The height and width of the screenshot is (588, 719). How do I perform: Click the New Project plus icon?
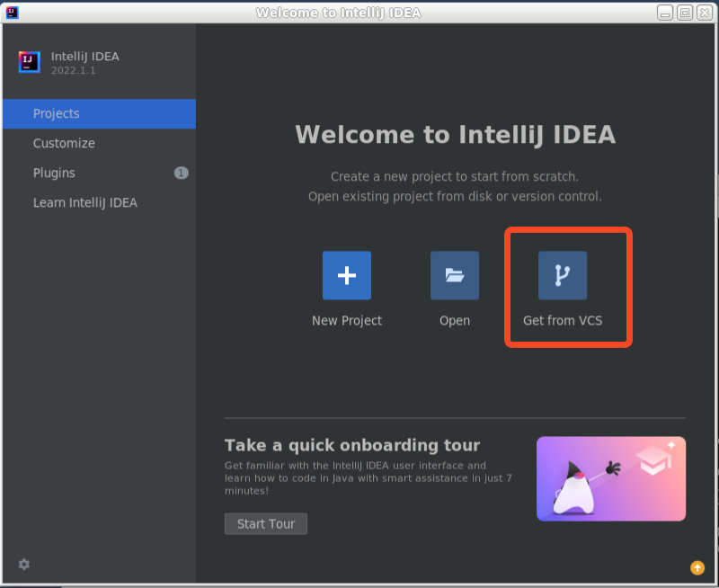click(347, 275)
